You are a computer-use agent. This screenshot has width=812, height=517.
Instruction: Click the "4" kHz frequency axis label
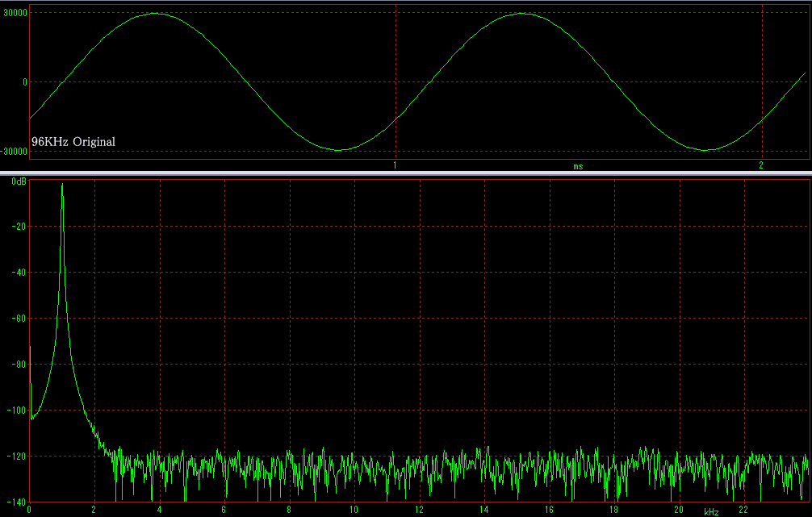point(159,510)
